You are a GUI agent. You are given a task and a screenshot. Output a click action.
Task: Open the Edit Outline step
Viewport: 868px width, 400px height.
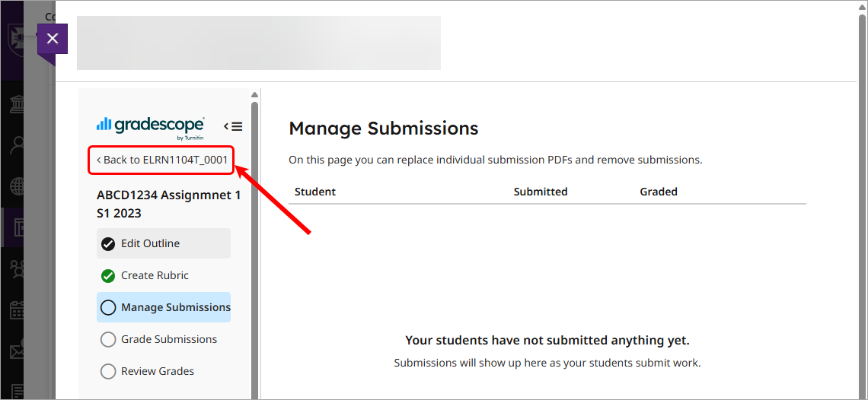pyautogui.click(x=151, y=243)
